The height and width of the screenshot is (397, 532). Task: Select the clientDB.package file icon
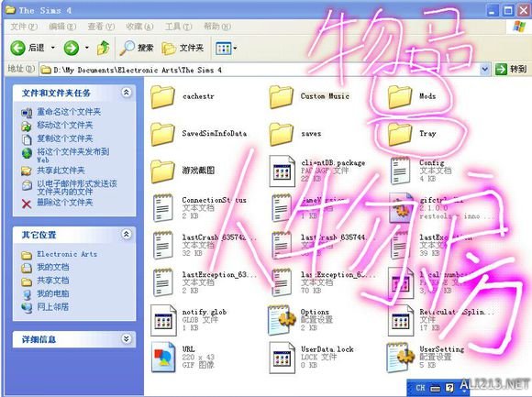282,171
